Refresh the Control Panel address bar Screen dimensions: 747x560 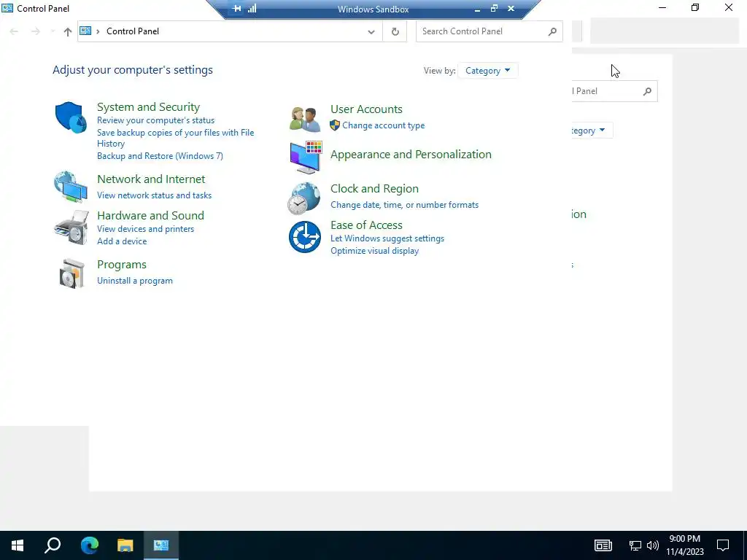coord(395,31)
